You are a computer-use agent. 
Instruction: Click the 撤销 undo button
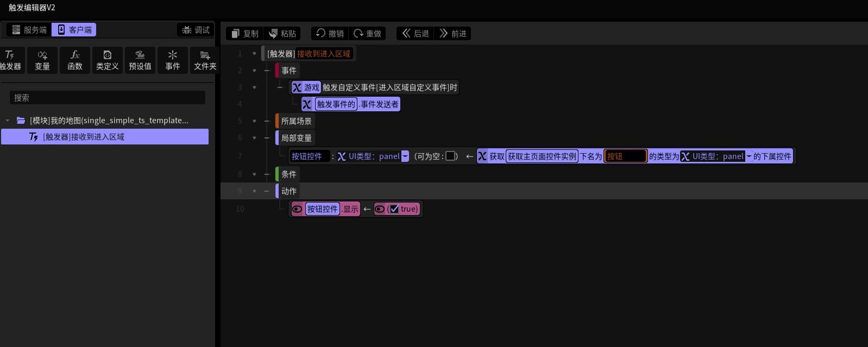(x=330, y=34)
